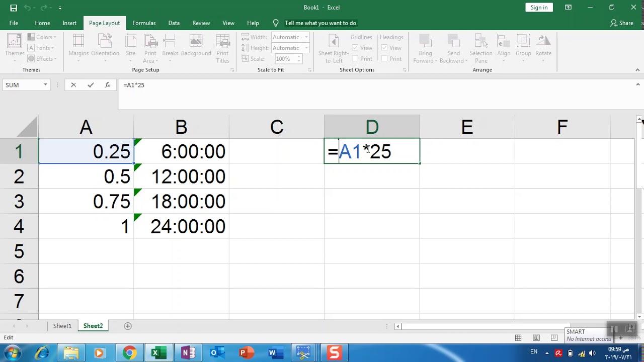Expand the Name Box dropdown

(x=45, y=85)
